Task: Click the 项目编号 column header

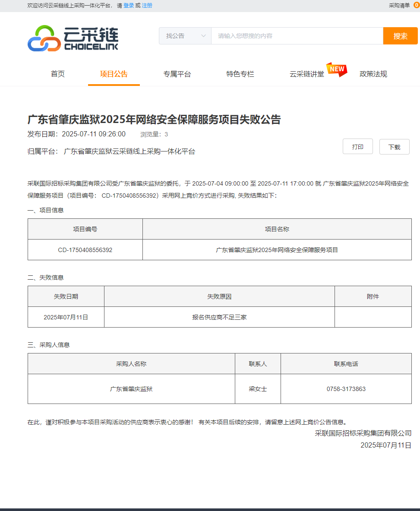Action: (85, 229)
